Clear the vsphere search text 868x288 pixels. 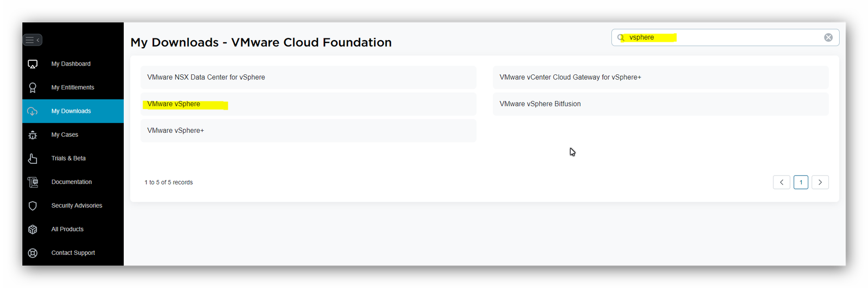(828, 37)
